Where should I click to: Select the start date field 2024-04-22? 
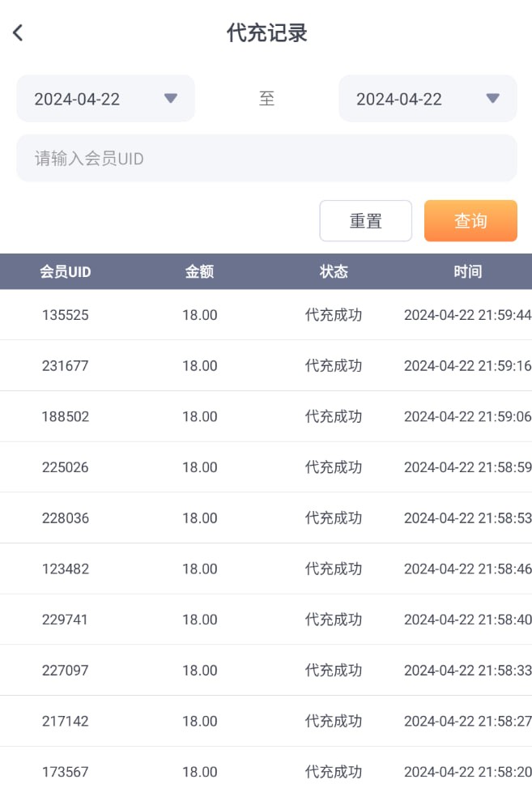pyautogui.click(x=78, y=99)
